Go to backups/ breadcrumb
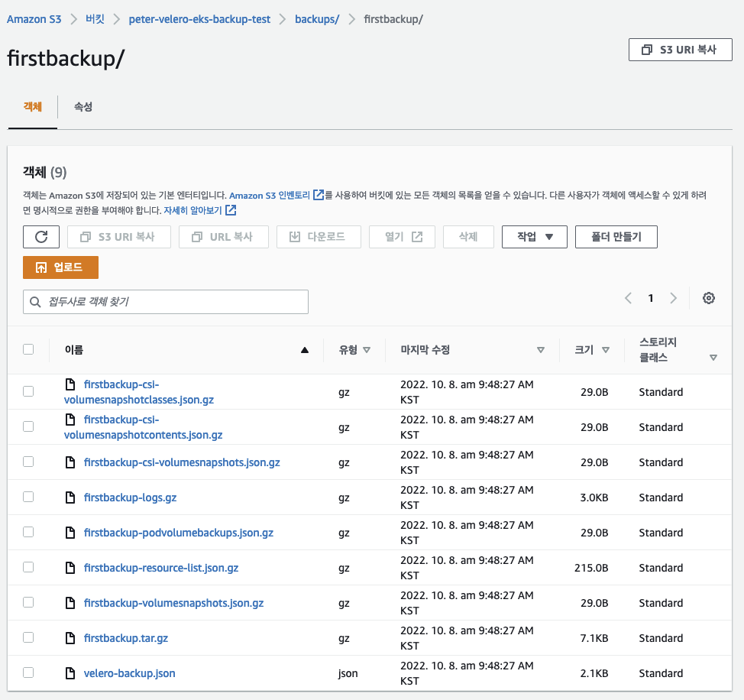 [x=317, y=19]
